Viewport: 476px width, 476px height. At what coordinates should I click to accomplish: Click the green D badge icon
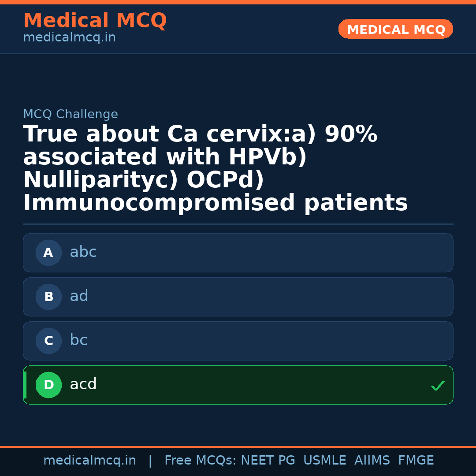click(x=48, y=385)
